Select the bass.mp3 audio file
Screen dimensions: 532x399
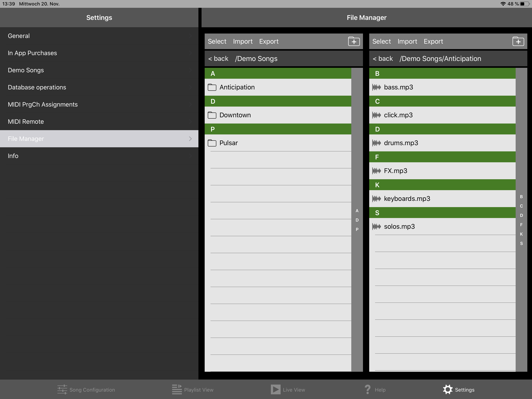[x=398, y=87]
